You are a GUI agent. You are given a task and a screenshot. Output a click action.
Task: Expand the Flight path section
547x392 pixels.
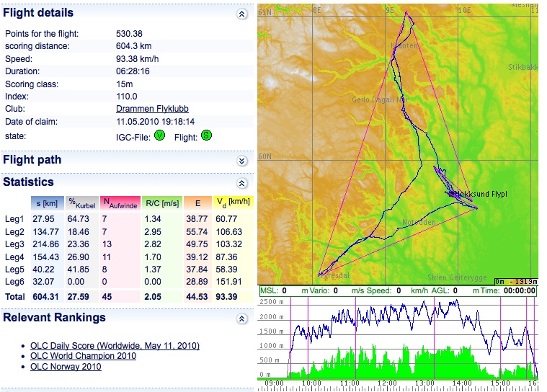[242, 161]
